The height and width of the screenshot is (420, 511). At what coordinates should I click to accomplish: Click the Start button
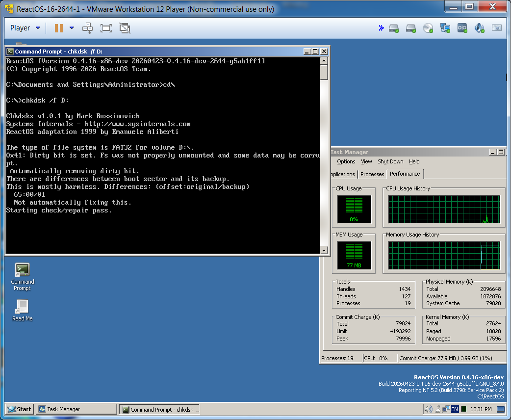click(19, 409)
